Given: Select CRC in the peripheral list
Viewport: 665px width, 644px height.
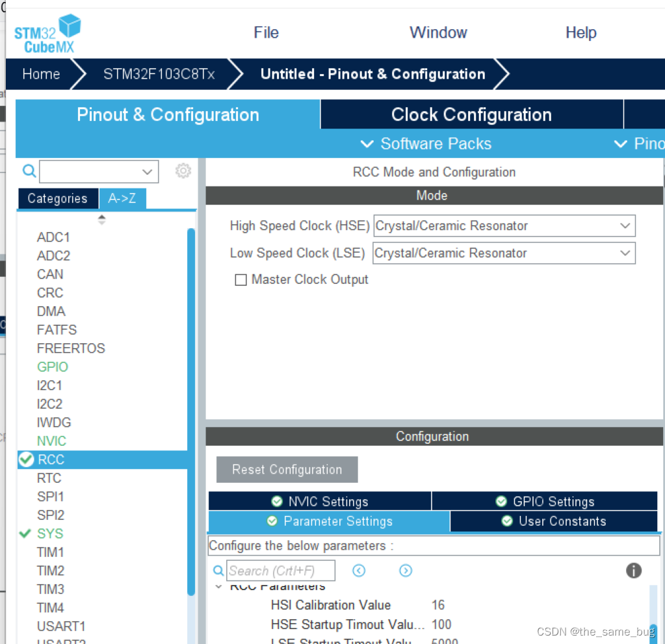Looking at the screenshot, I should click(x=50, y=292).
